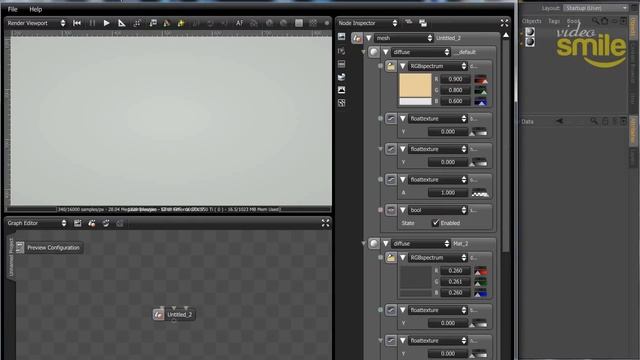640x360 pixels.
Task: Click the first icon right of Node Inspector dropdown
Action: [x=409, y=22]
